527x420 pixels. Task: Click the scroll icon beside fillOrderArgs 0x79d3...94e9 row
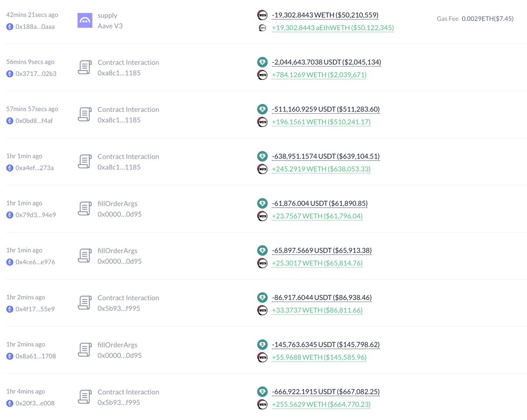(x=85, y=209)
